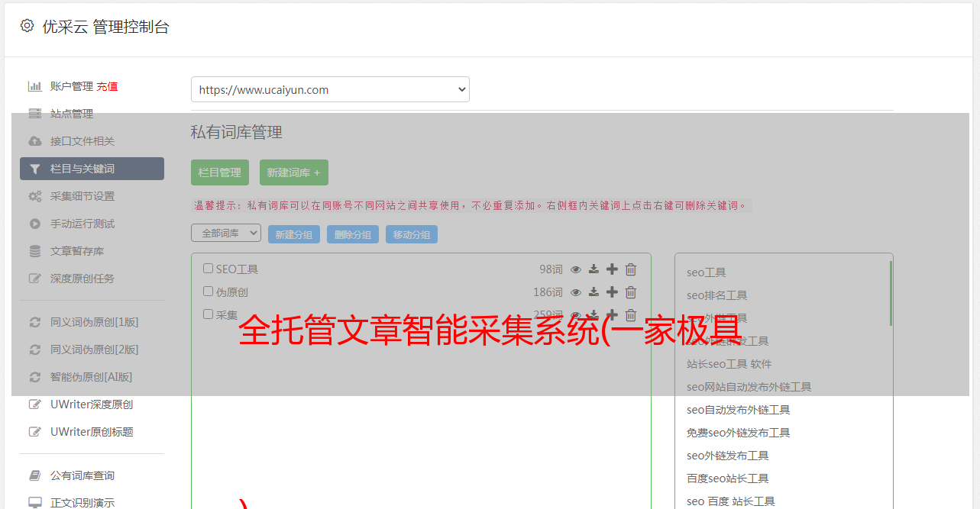This screenshot has height=509, width=980.
Task: Tick the SEO工具 checkbox
Action: click(208, 269)
